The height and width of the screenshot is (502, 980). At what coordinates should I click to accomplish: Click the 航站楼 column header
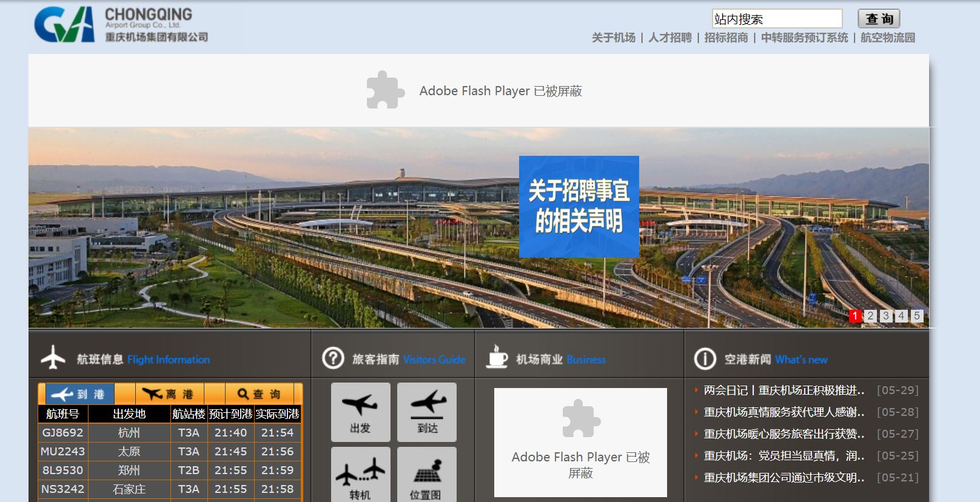(x=189, y=414)
